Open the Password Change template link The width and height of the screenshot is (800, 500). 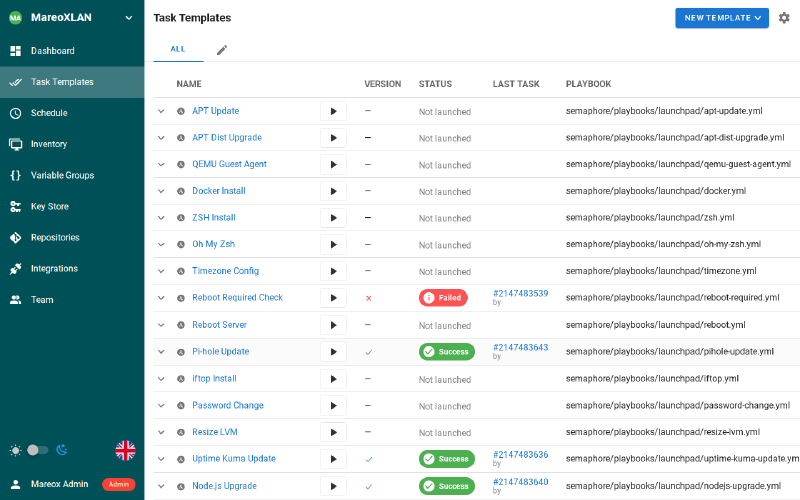coord(228,405)
